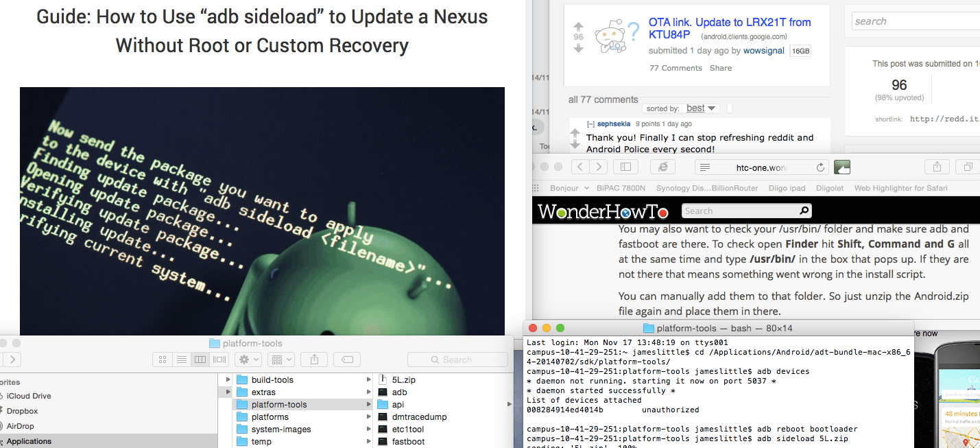This screenshot has height=448, width=980.
Task: Select AirDrop in Finder sidebar
Action: click(21, 426)
